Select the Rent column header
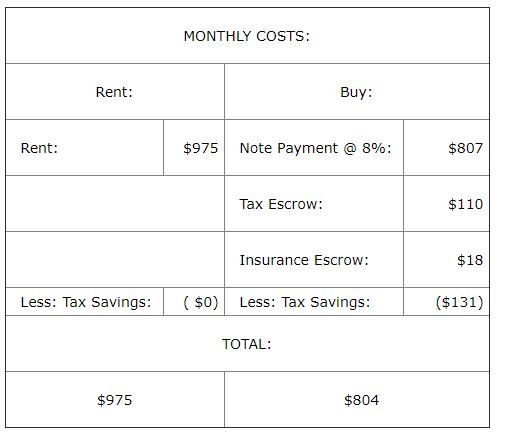Image resolution: width=528 pixels, height=433 pixels. (x=114, y=92)
